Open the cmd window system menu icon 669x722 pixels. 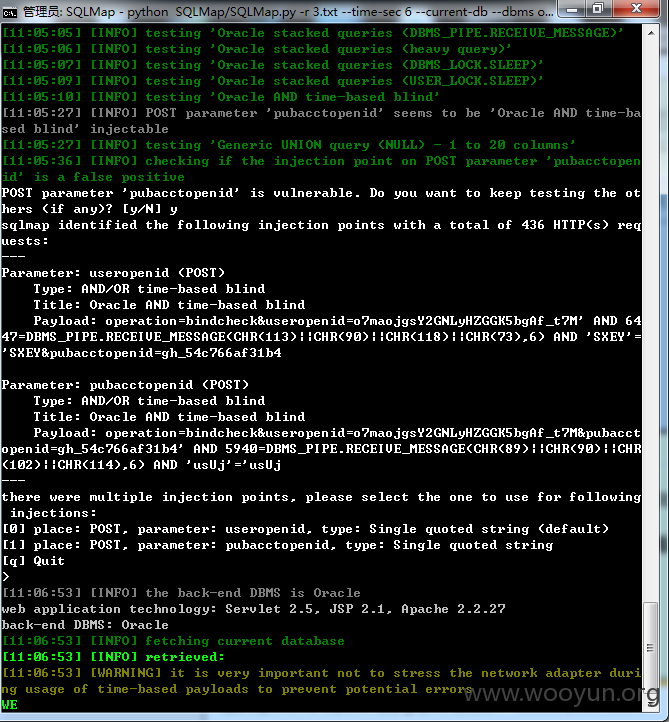pyautogui.click(x=9, y=12)
